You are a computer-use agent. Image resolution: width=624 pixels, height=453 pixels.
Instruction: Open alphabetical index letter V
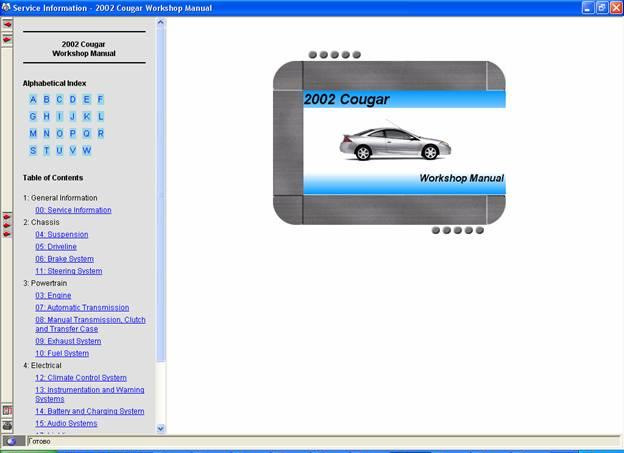tap(73, 150)
